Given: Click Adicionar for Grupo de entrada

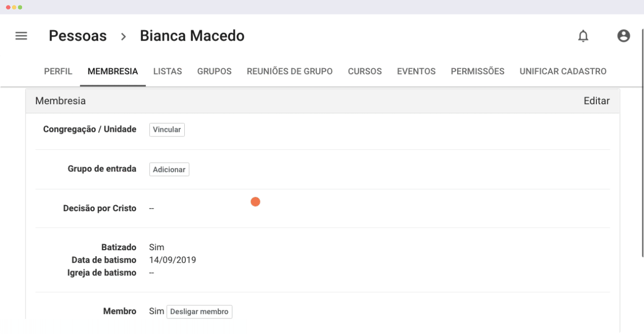Looking at the screenshot, I should pyautogui.click(x=169, y=170).
